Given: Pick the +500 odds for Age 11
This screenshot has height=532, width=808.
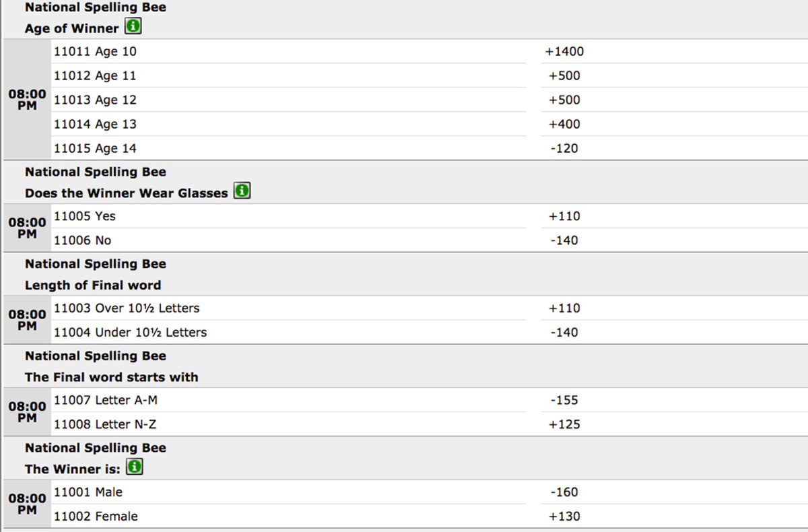Looking at the screenshot, I should [x=564, y=75].
